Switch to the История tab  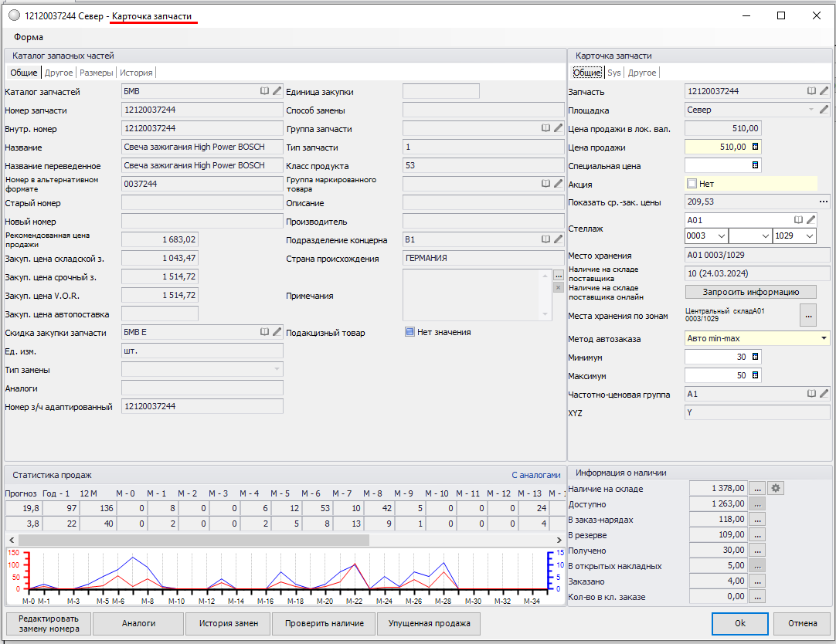point(136,73)
